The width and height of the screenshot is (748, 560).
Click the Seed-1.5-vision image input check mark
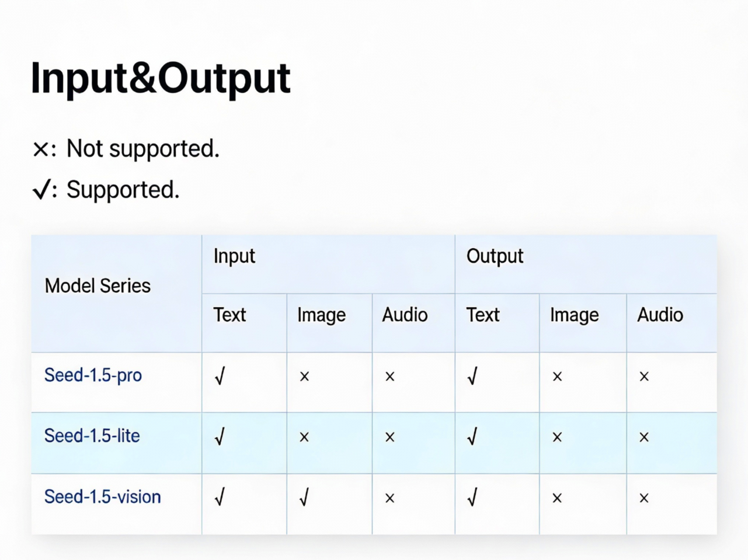pos(304,498)
